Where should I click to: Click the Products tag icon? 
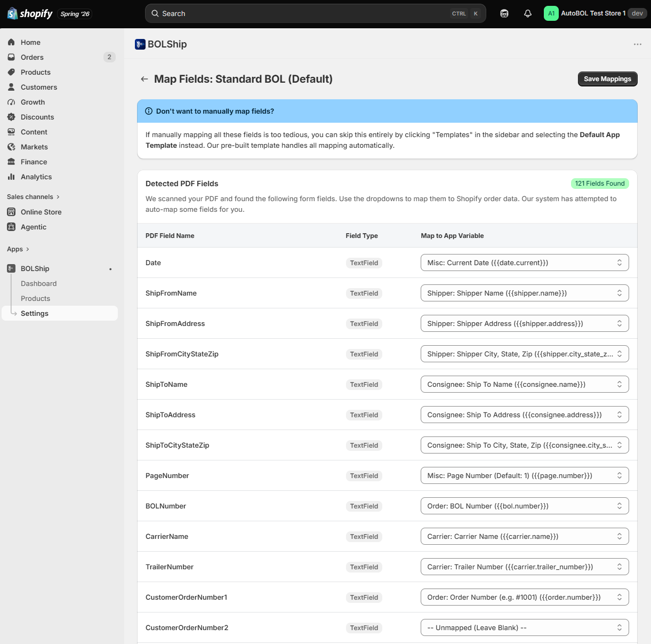pos(11,72)
